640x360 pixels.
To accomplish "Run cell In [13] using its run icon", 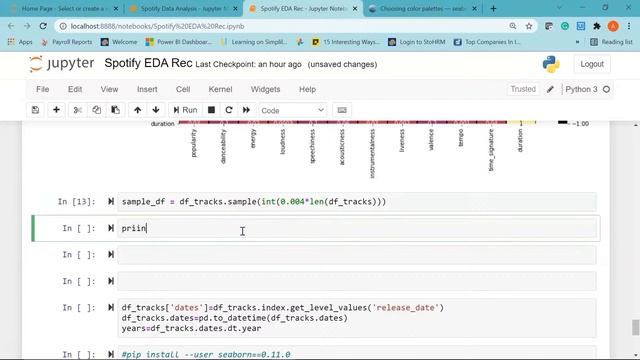I will pos(111,202).
